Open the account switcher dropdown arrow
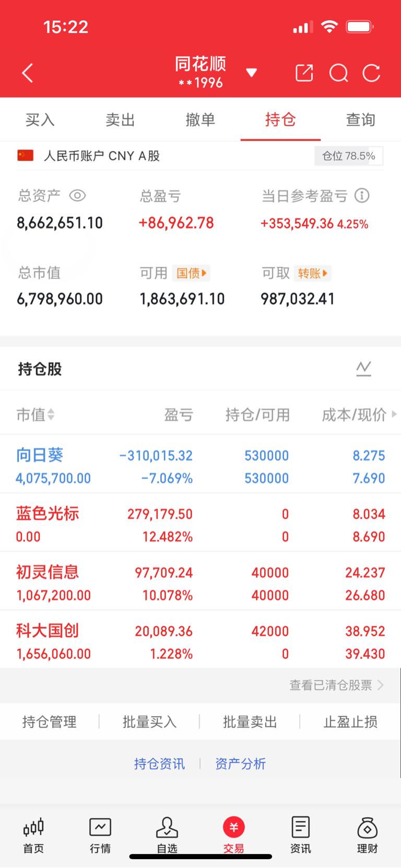This screenshot has width=401, height=868. [x=252, y=73]
